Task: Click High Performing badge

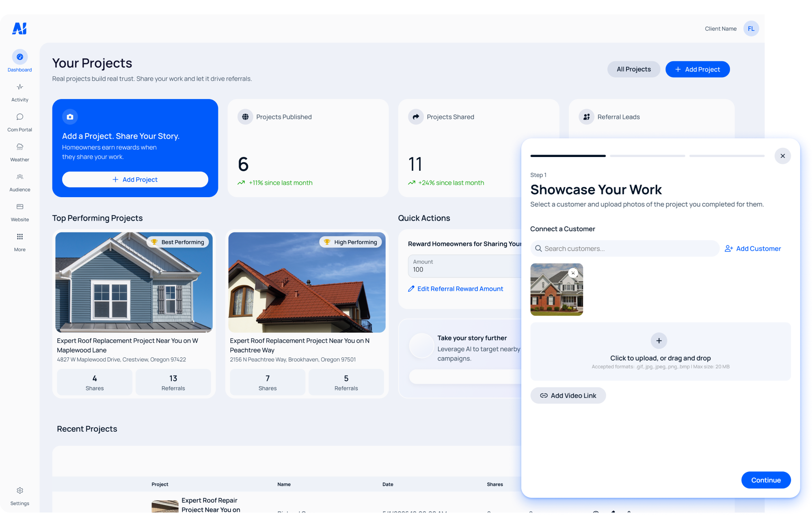Action: pyautogui.click(x=350, y=242)
